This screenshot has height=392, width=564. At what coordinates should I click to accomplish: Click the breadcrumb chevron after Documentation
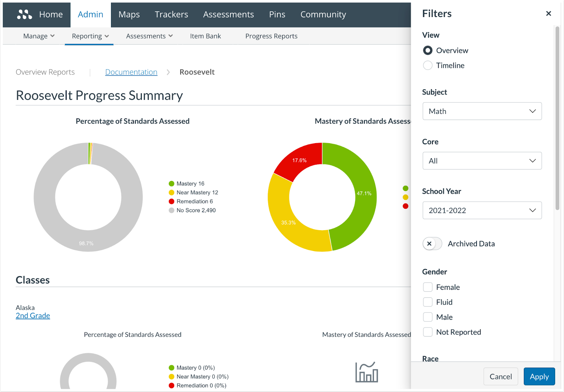168,72
